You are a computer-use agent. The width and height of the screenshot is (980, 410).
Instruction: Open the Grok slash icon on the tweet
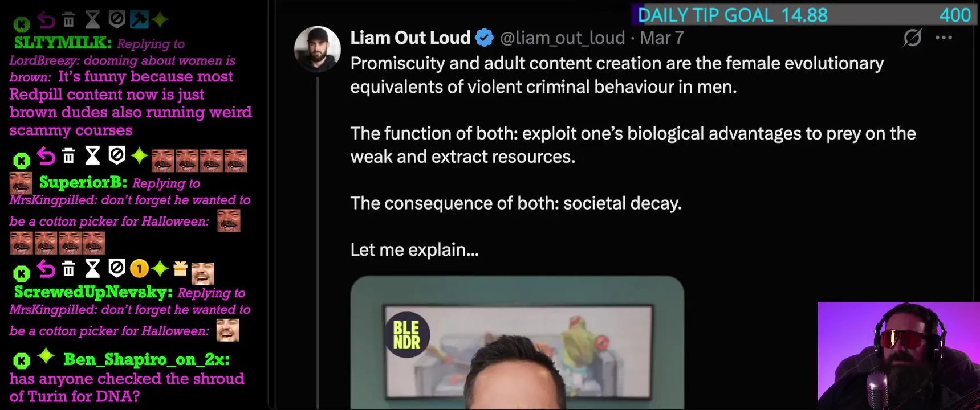(x=912, y=38)
